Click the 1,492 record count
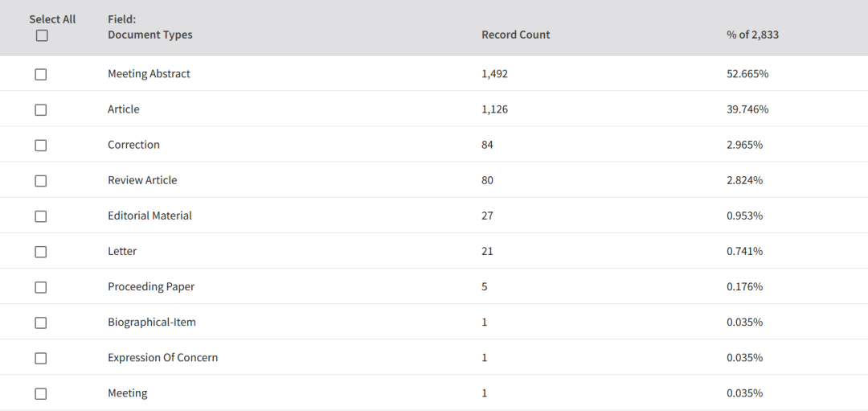The height and width of the screenshot is (411, 868). [494, 74]
